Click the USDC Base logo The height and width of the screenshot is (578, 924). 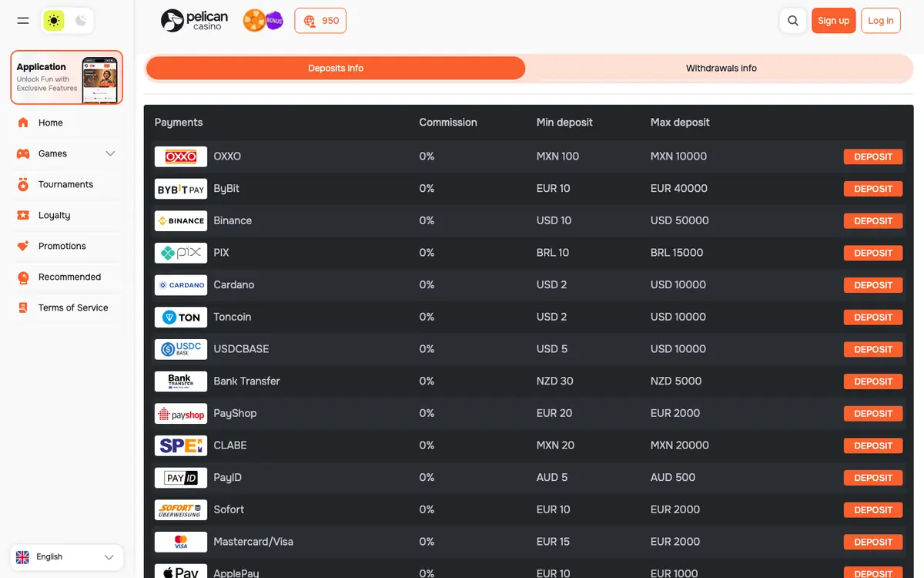pyautogui.click(x=181, y=349)
